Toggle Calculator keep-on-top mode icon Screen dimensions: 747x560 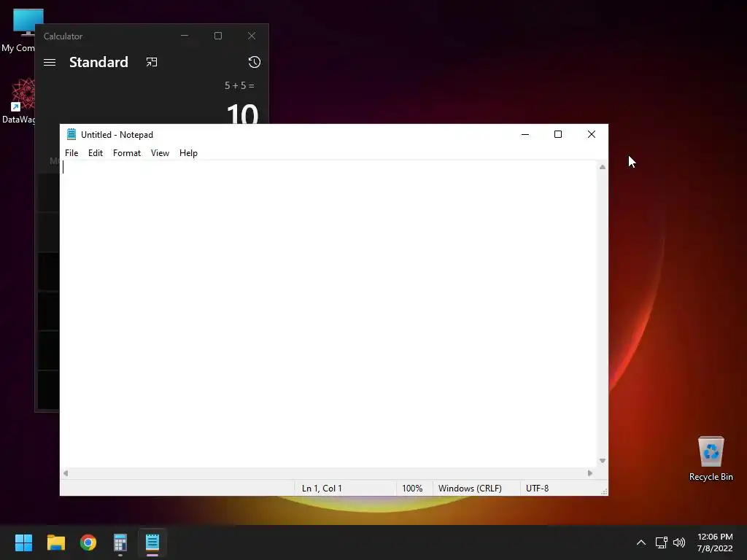click(x=152, y=63)
